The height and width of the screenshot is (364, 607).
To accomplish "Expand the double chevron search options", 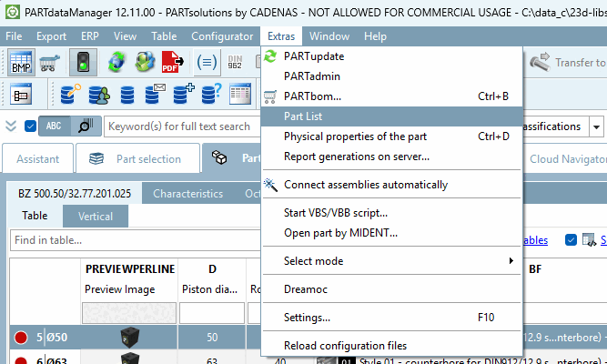I will coord(11,126).
